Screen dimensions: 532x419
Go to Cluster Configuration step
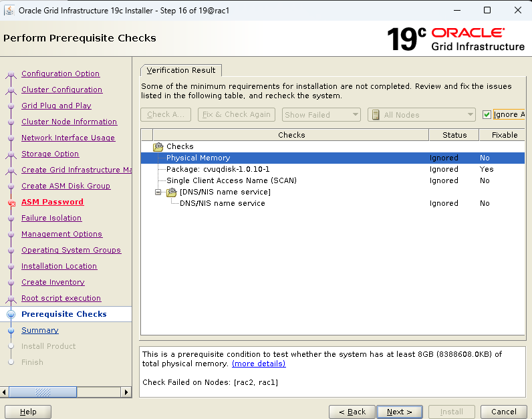61,90
